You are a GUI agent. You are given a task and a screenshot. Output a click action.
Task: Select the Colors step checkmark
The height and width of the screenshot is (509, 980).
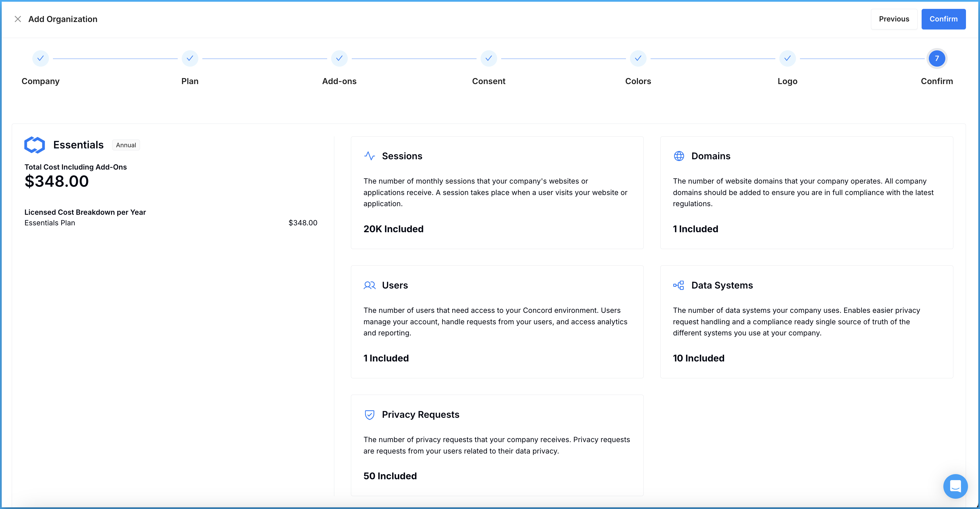(x=638, y=59)
